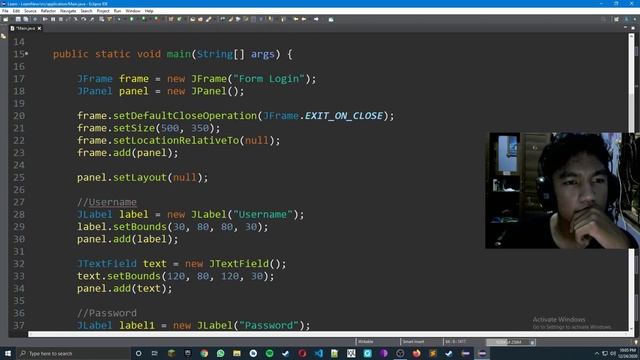The width and height of the screenshot is (640, 360).
Task: Click the Save All toolbar icon
Action: pos(26,19)
